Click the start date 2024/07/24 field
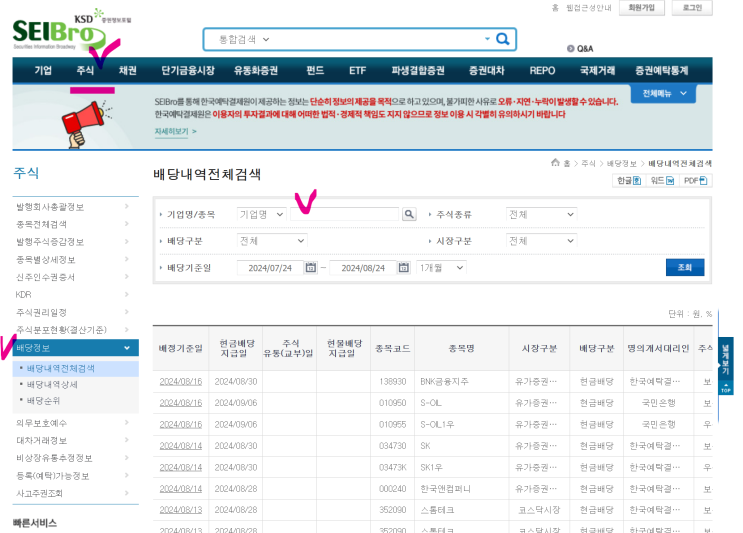The image size is (743, 533). click(270, 268)
